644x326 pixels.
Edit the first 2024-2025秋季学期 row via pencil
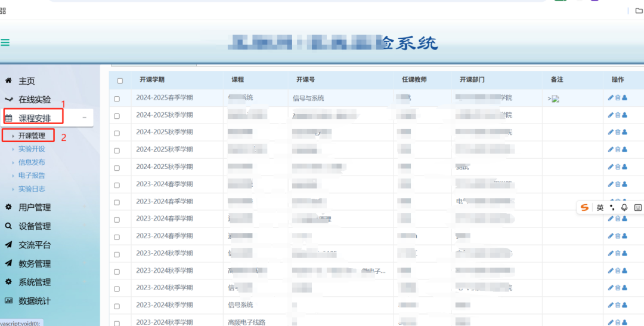(611, 115)
